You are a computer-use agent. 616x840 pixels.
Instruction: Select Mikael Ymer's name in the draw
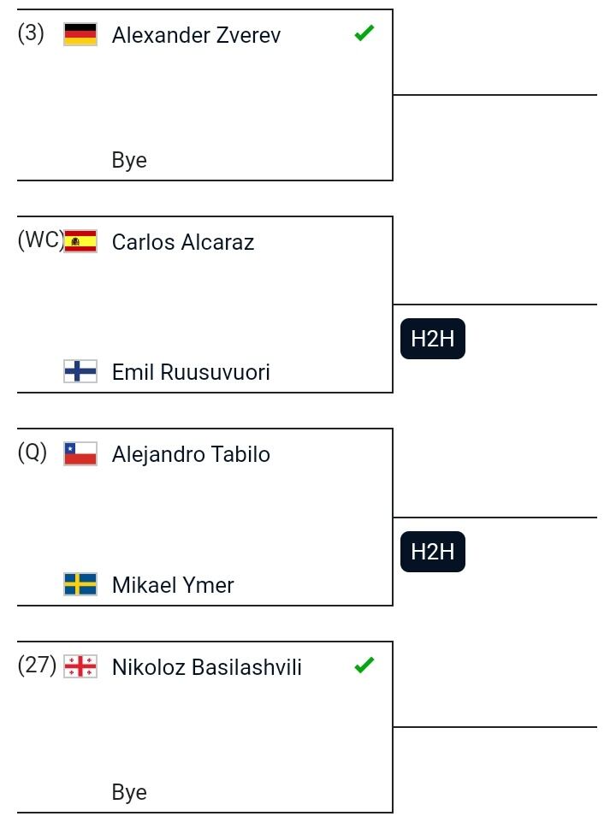coord(173,585)
